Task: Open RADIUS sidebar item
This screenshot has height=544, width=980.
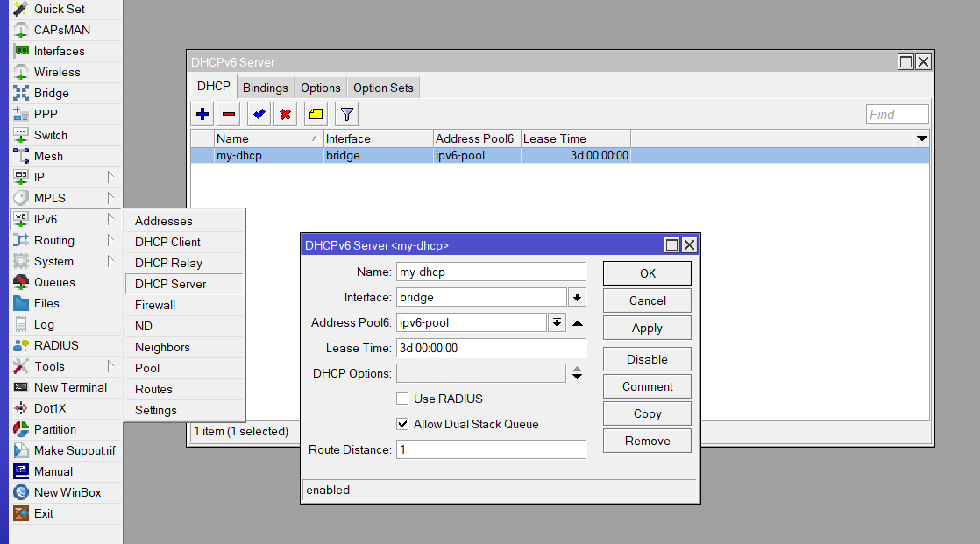Action: tap(66, 345)
